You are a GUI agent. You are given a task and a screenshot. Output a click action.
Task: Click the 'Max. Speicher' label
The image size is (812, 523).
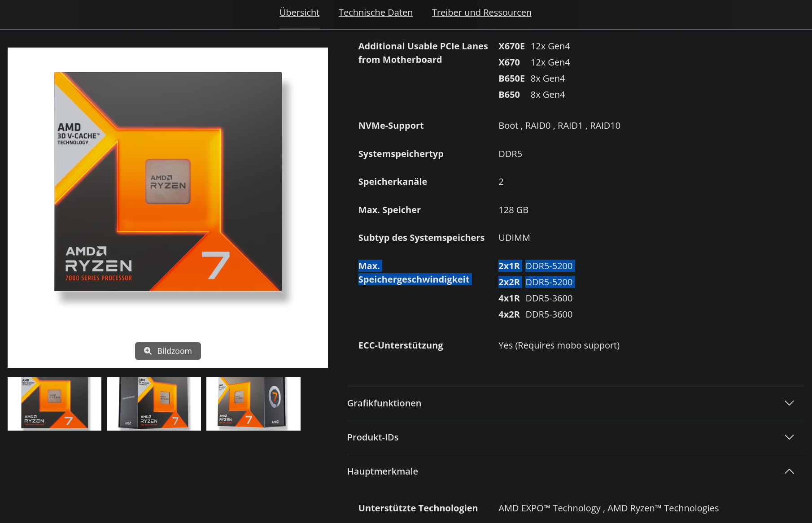389,210
